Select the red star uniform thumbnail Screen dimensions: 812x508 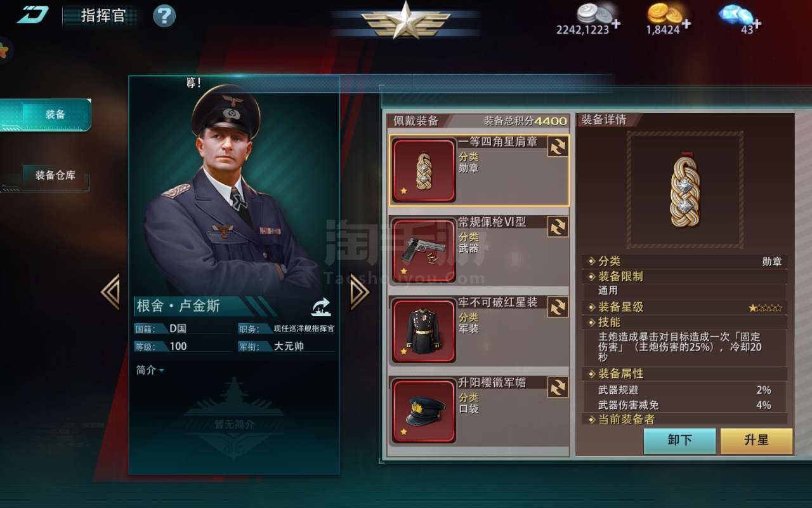point(424,331)
